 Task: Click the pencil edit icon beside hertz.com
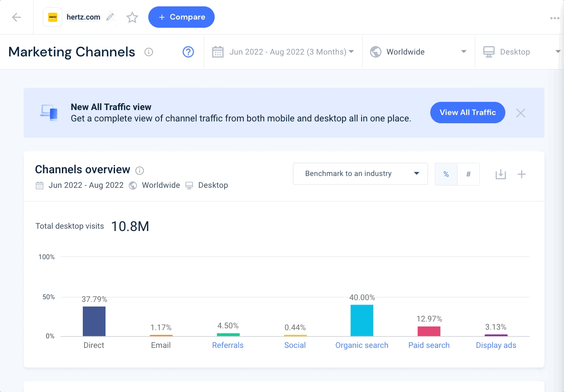coord(110,17)
